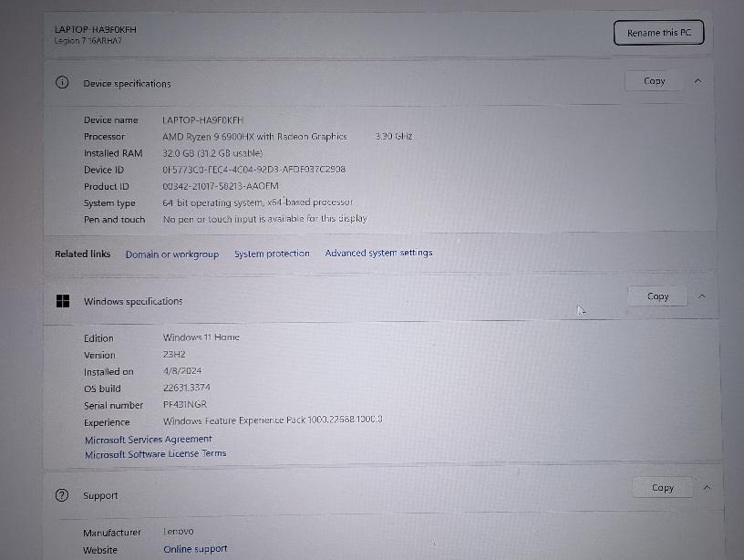Open the Online support link
Viewport: 744px width, 560px height.
(x=195, y=549)
